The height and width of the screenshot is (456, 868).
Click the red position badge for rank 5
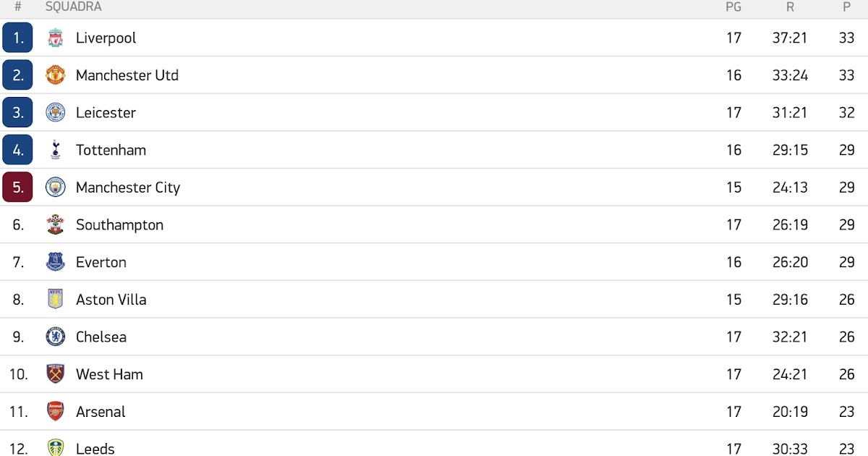click(17, 187)
